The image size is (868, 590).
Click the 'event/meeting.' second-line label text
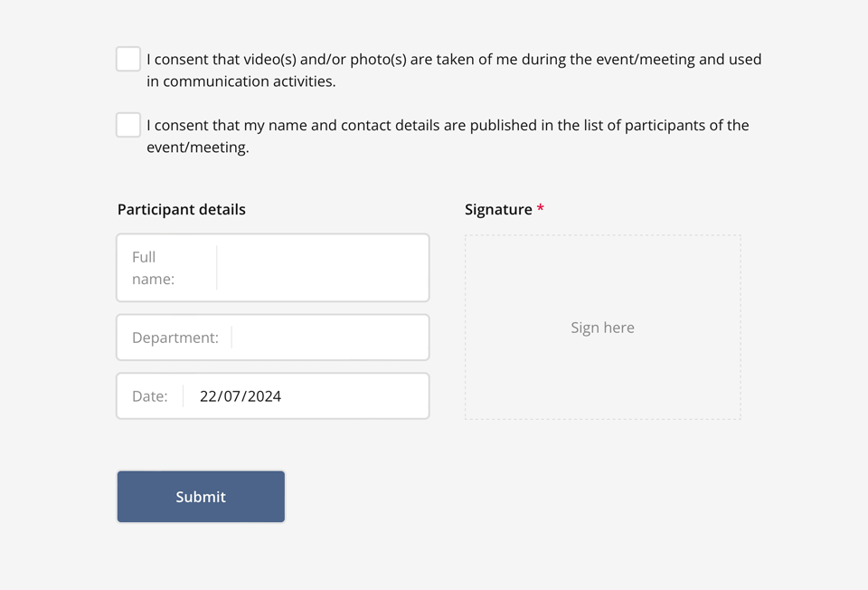198,147
